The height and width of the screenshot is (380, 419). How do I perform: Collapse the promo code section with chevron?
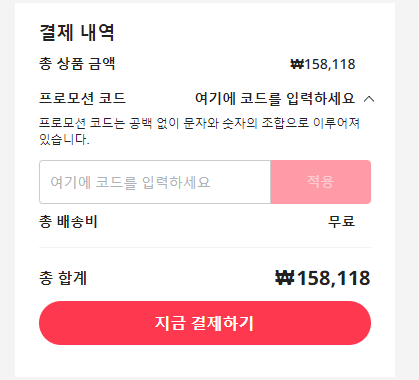point(369,99)
